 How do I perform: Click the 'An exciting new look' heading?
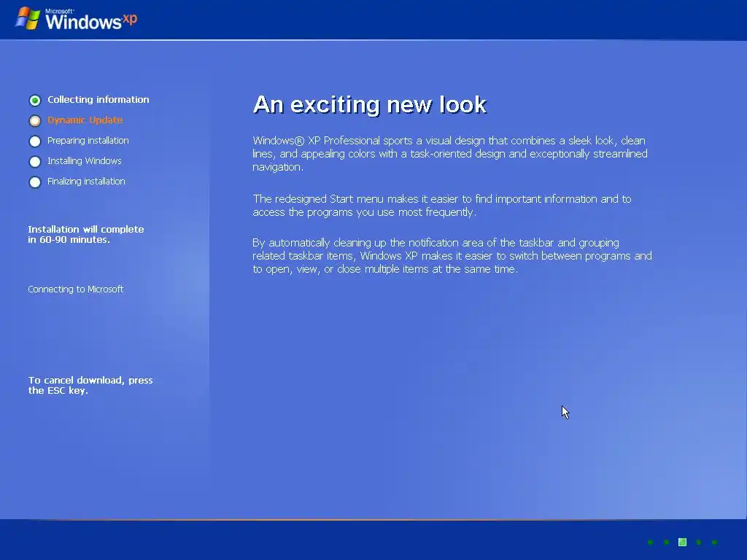point(370,104)
